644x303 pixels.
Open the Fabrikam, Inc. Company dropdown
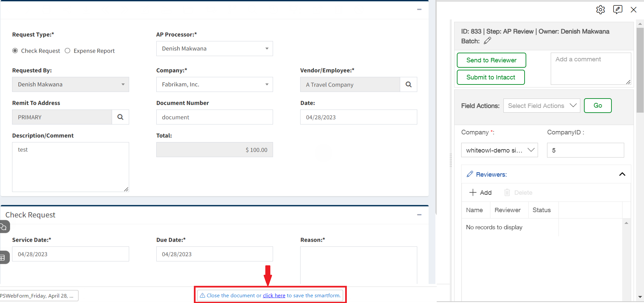pyautogui.click(x=215, y=84)
